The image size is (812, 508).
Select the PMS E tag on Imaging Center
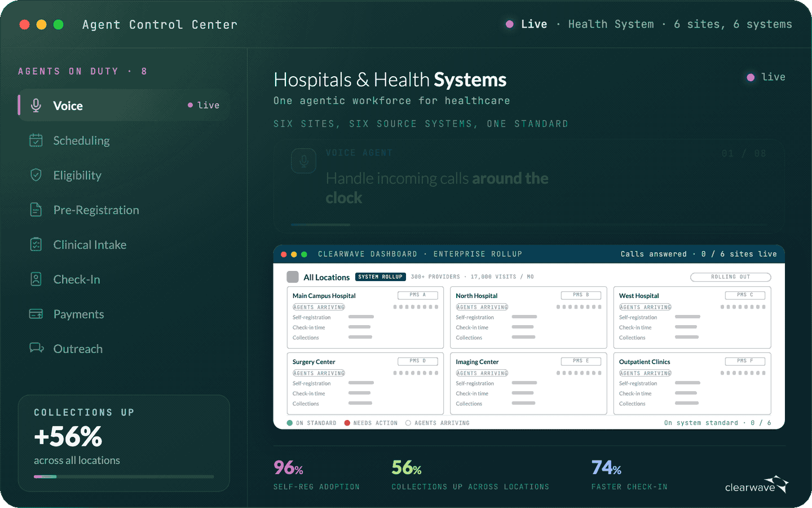pyautogui.click(x=581, y=361)
